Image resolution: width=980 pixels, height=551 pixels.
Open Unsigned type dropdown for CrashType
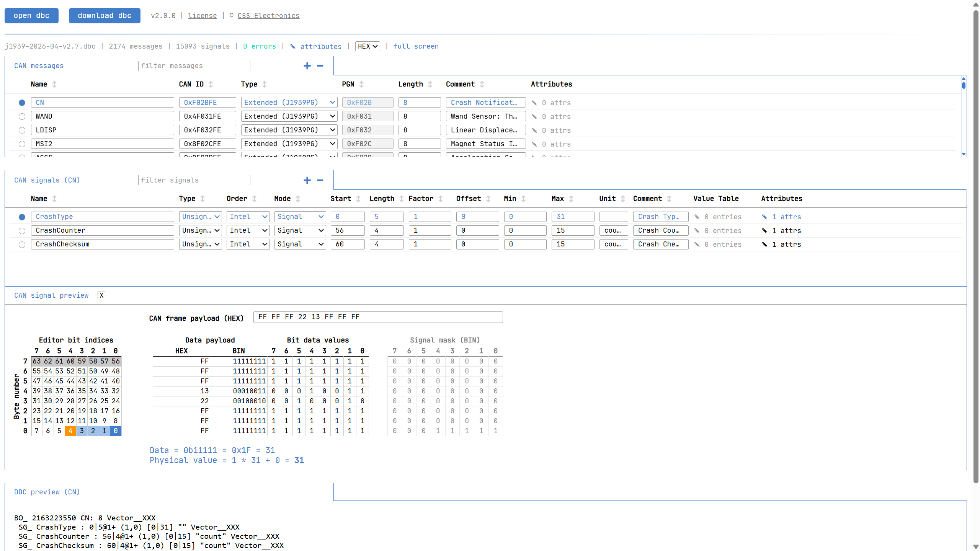(201, 217)
